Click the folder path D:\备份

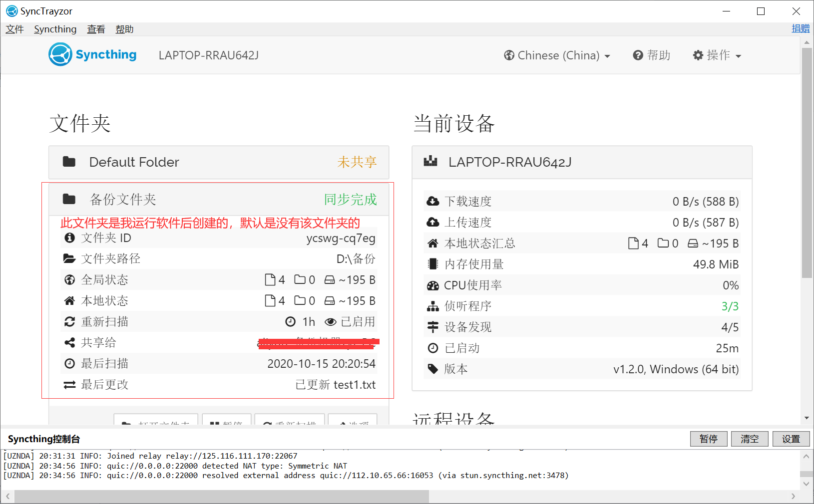click(356, 258)
